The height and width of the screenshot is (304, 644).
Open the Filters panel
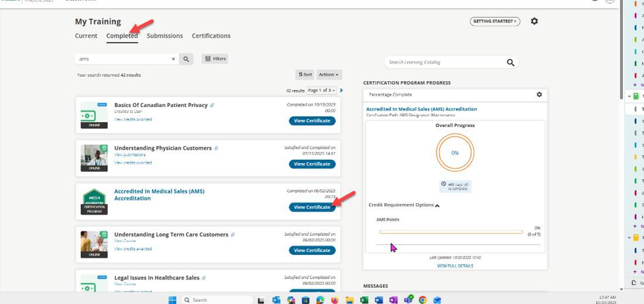tap(215, 59)
